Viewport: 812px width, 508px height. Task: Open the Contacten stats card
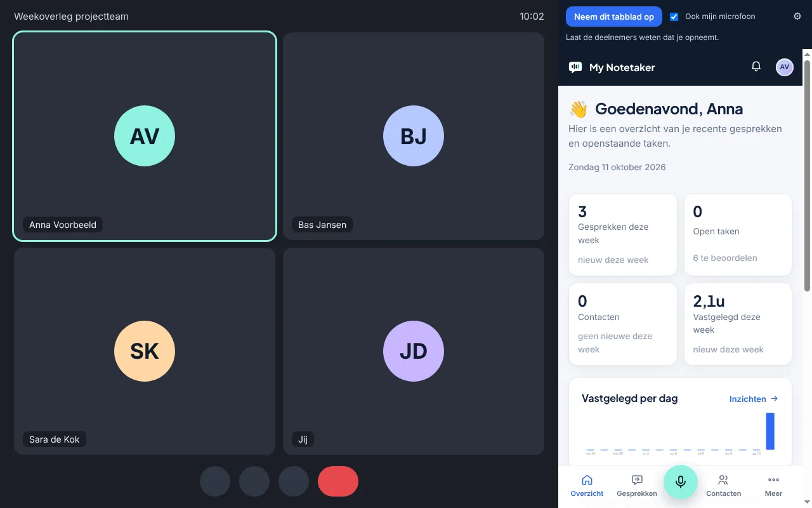(623, 324)
